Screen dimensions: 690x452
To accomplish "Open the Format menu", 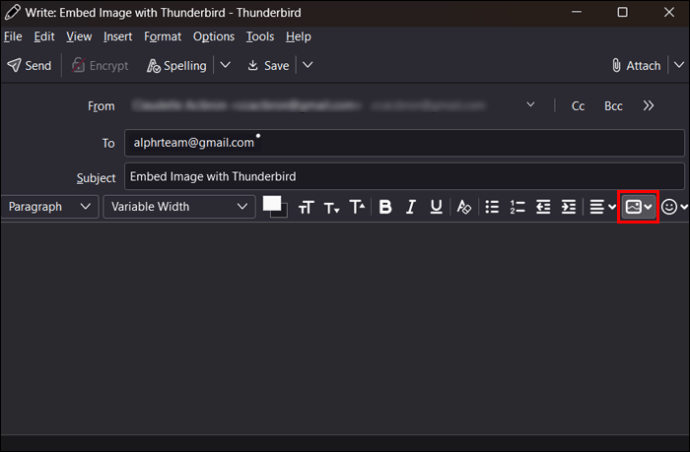I will [x=162, y=37].
